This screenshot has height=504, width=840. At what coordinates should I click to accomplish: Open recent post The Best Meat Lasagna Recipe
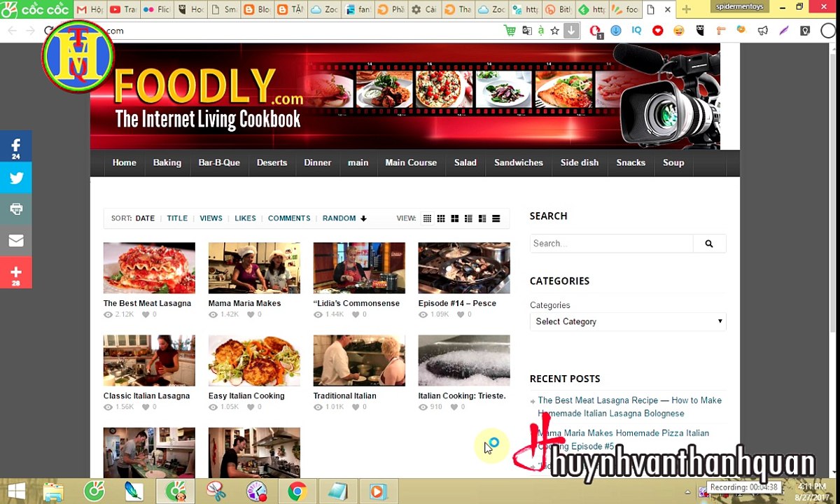tap(629, 407)
